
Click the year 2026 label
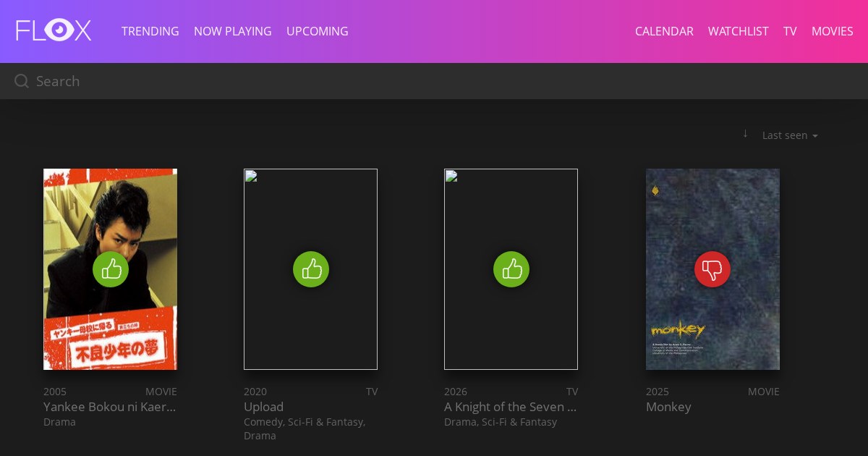click(x=456, y=392)
